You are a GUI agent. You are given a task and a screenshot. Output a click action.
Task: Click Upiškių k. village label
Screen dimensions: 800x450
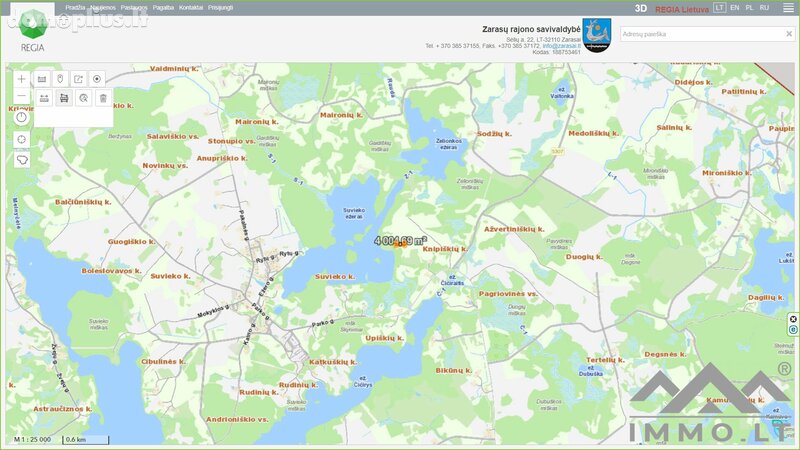(385, 338)
